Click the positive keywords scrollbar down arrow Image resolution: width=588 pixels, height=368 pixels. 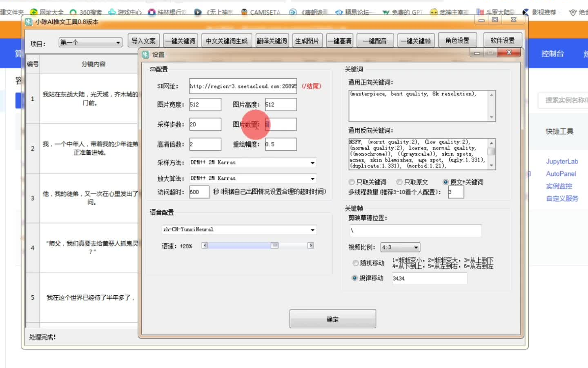[492, 117]
